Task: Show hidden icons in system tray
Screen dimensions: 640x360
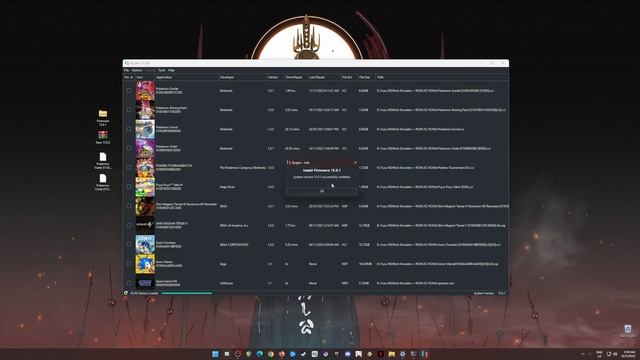Action: click(x=582, y=354)
